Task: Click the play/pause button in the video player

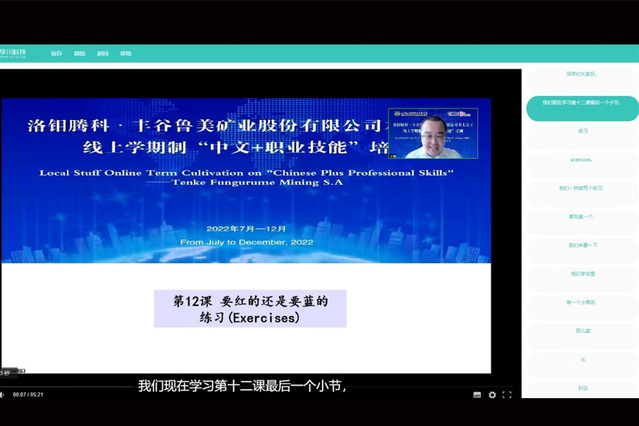Action: click(3, 395)
